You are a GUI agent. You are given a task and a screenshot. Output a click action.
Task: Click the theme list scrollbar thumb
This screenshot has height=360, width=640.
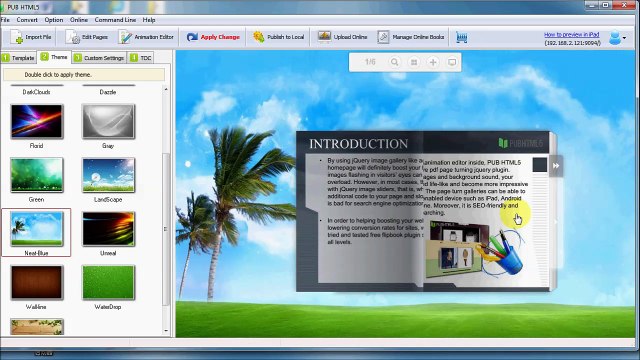click(x=166, y=229)
